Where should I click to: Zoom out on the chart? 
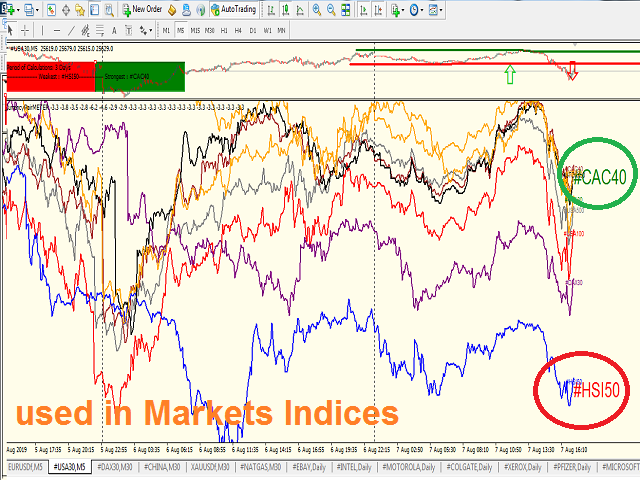coord(331,10)
